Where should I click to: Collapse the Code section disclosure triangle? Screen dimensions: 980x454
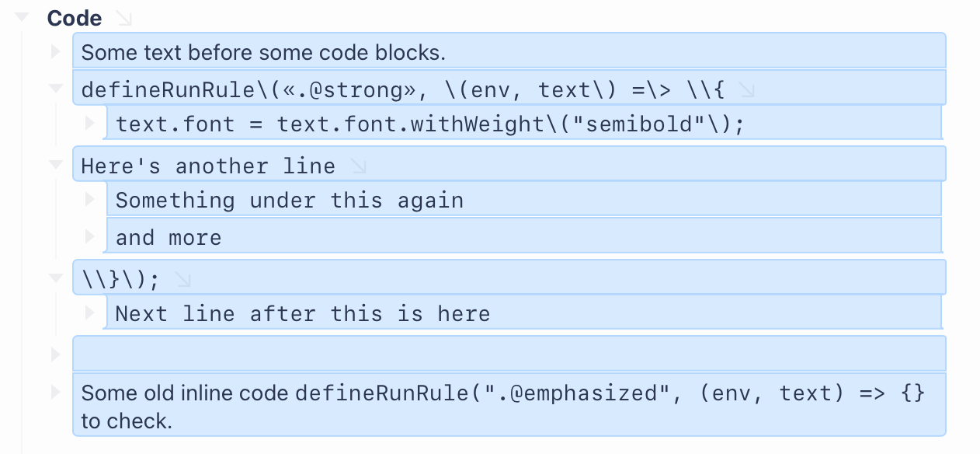[23, 17]
